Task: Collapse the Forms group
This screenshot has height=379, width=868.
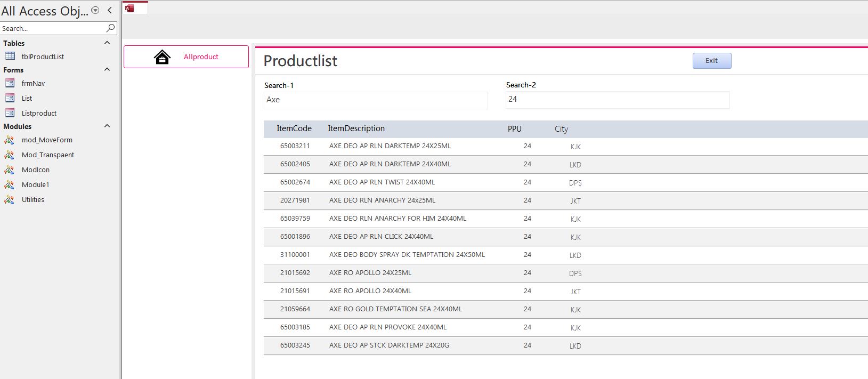Action: [107, 70]
